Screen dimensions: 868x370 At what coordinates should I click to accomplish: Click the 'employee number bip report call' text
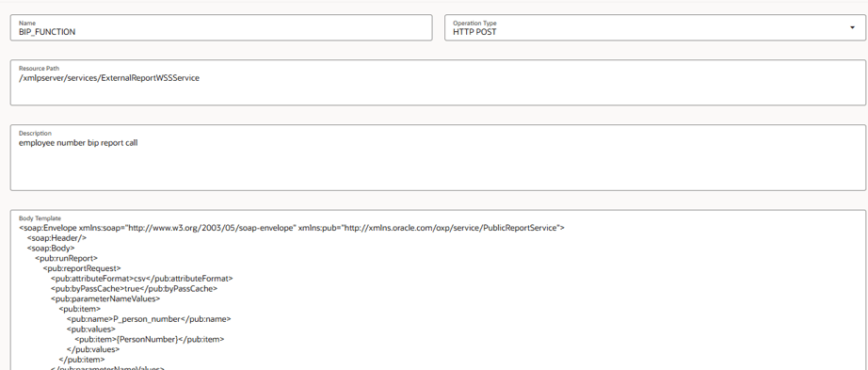[78, 143]
